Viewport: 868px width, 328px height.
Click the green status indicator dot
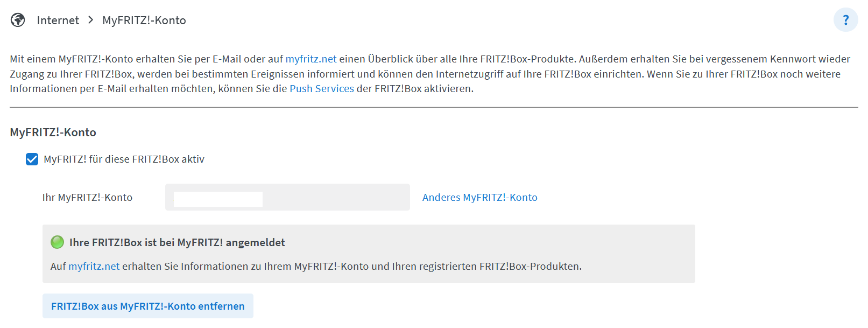coord(57,242)
